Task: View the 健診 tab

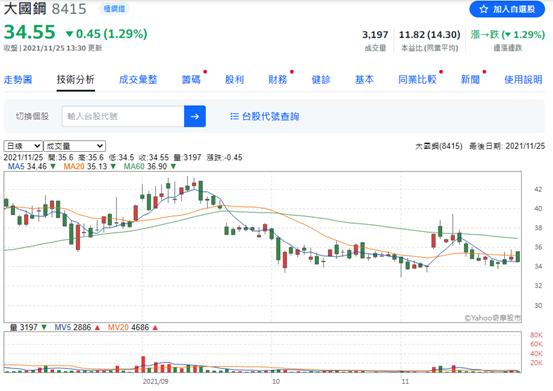Action: coord(321,79)
